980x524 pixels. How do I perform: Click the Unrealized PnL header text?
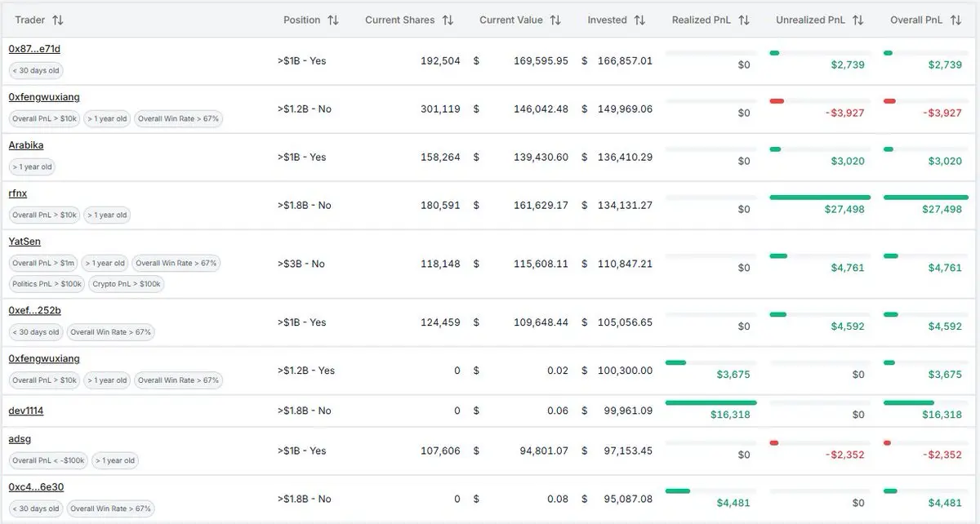[810, 20]
